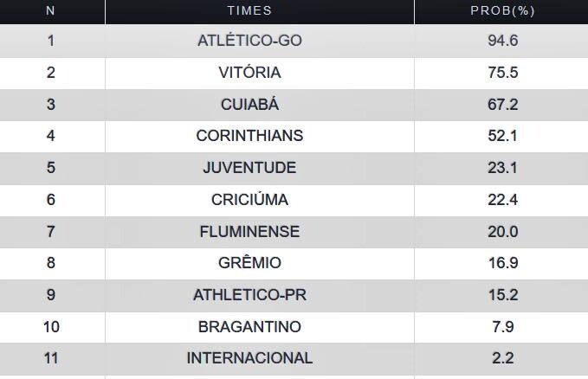Open the VITÓRIA team entry
This screenshot has height=379, width=588.
tap(249, 73)
